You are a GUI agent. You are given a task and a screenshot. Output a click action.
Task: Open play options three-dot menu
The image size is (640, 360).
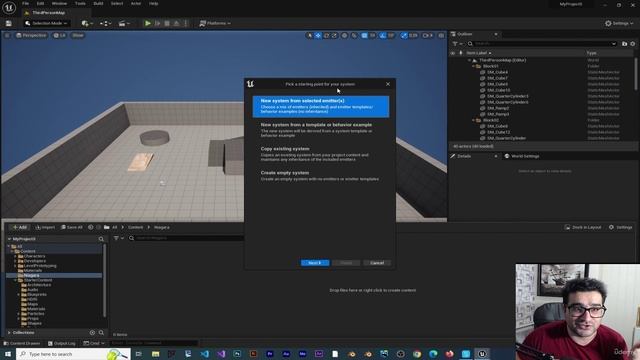(x=186, y=24)
